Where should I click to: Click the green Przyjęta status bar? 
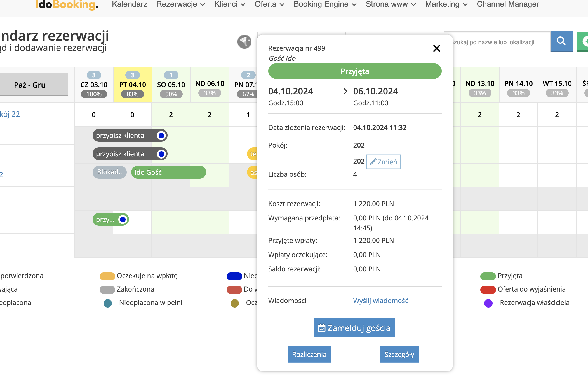(355, 71)
